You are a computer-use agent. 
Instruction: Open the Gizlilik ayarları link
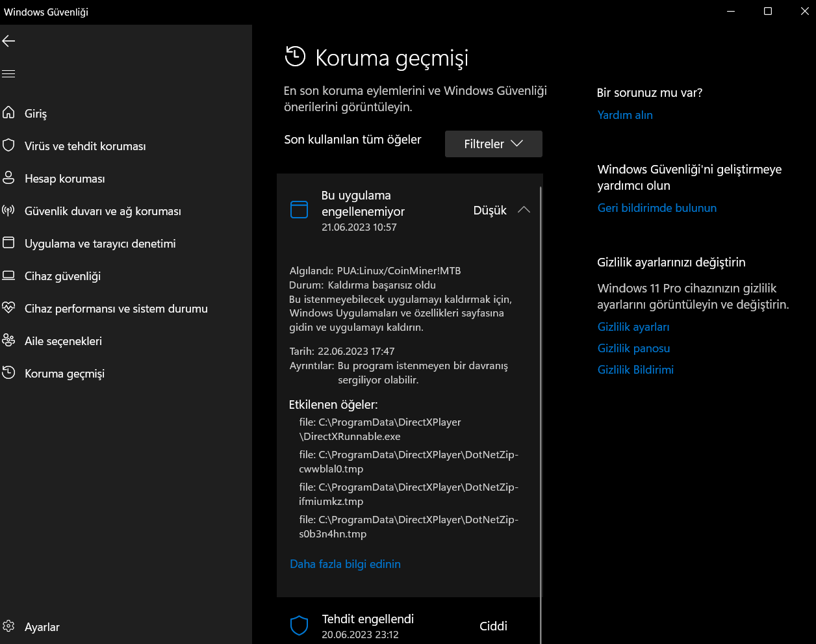tap(633, 327)
